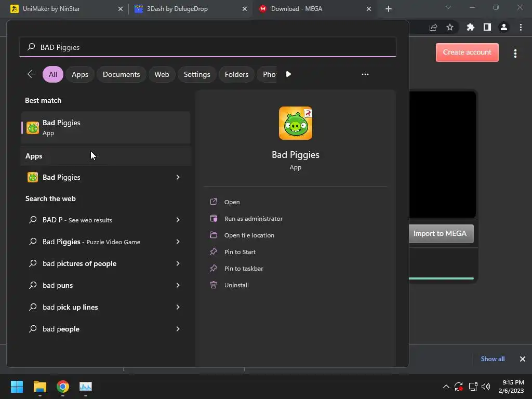Click the search magnifier icon in search box
Viewport: 532px width, 399px height.
pos(31,47)
